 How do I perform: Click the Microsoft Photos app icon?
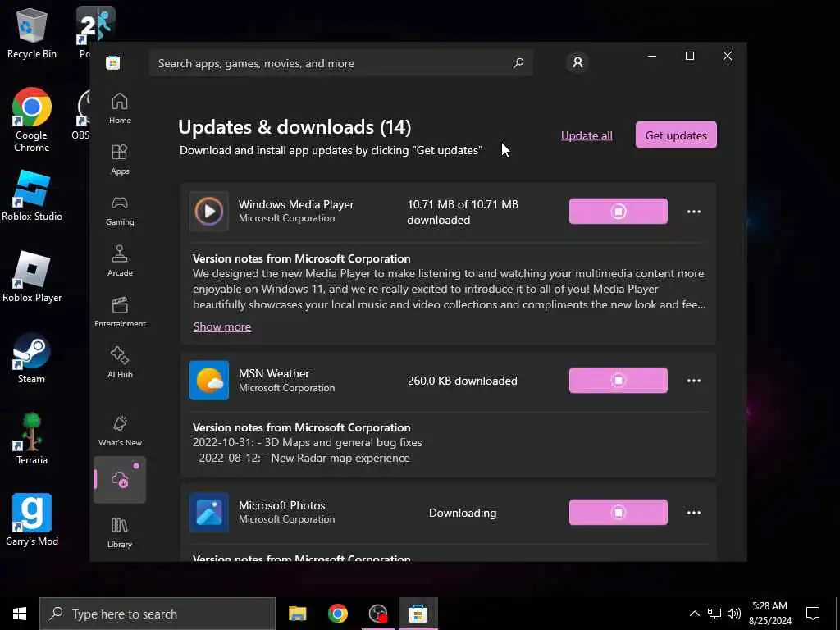coord(209,513)
